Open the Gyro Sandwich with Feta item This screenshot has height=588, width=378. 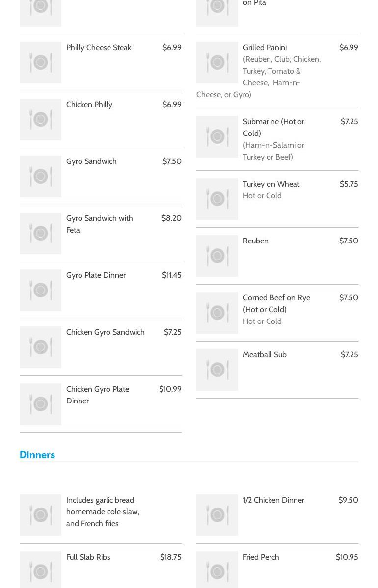(x=99, y=224)
